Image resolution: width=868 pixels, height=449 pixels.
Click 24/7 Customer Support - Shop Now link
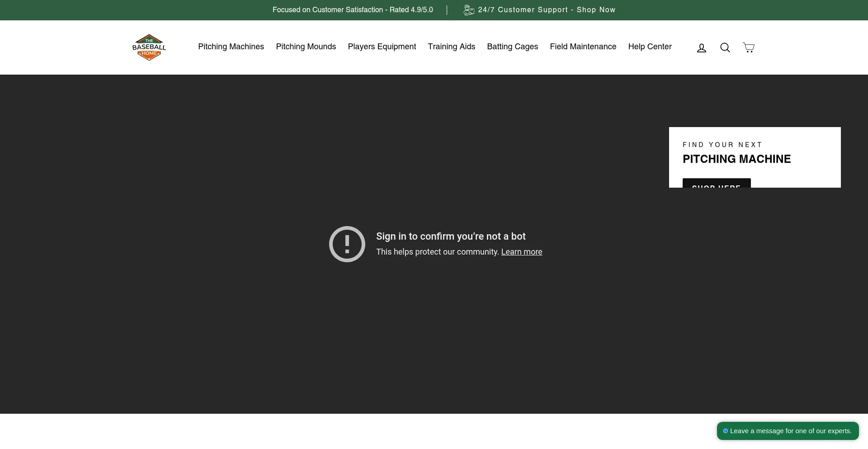point(546,10)
